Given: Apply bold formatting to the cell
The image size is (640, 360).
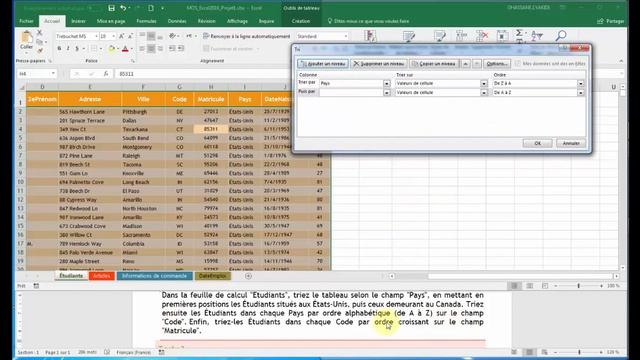Looking at the screenshot, I should 59,49.
